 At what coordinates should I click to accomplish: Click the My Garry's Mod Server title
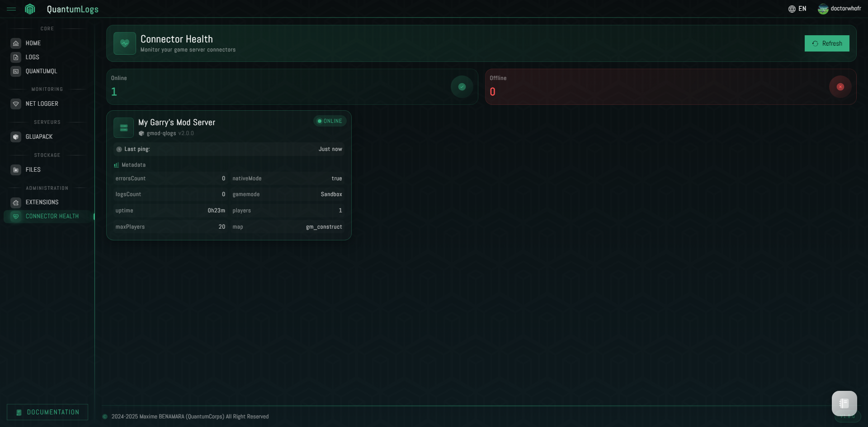tap(177, 122)
